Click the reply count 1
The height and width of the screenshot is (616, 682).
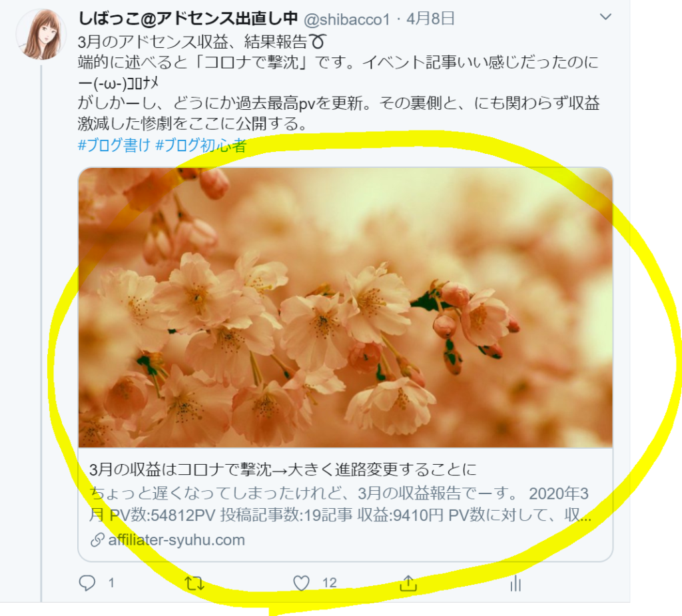coord(111,583)
